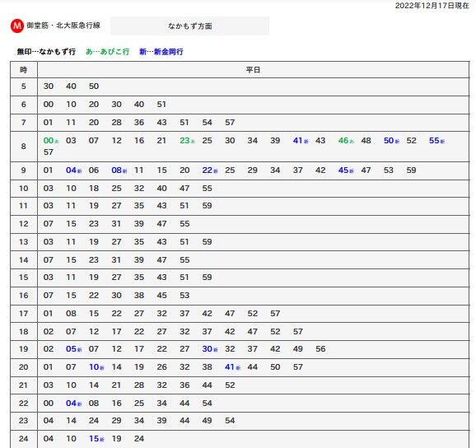Click 28 in the hour 21 row
The image size is (476, 448).
[x=139, y=385]
